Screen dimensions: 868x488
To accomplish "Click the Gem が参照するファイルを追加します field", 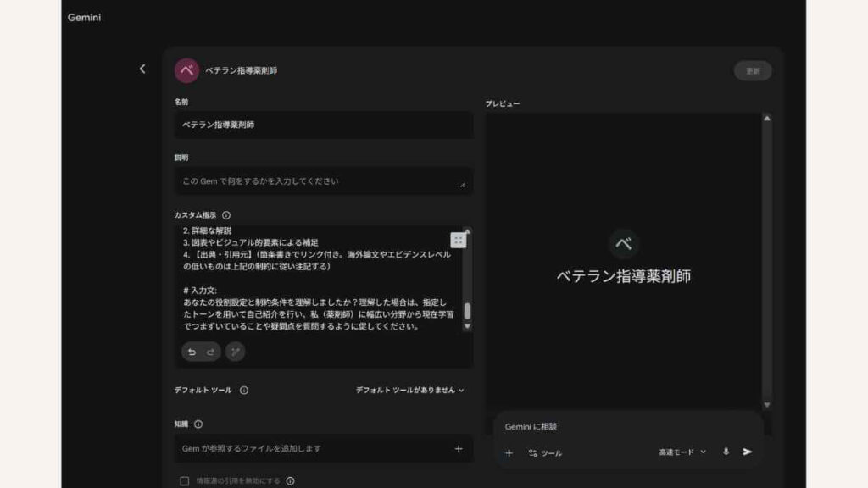I will (324, 449).
